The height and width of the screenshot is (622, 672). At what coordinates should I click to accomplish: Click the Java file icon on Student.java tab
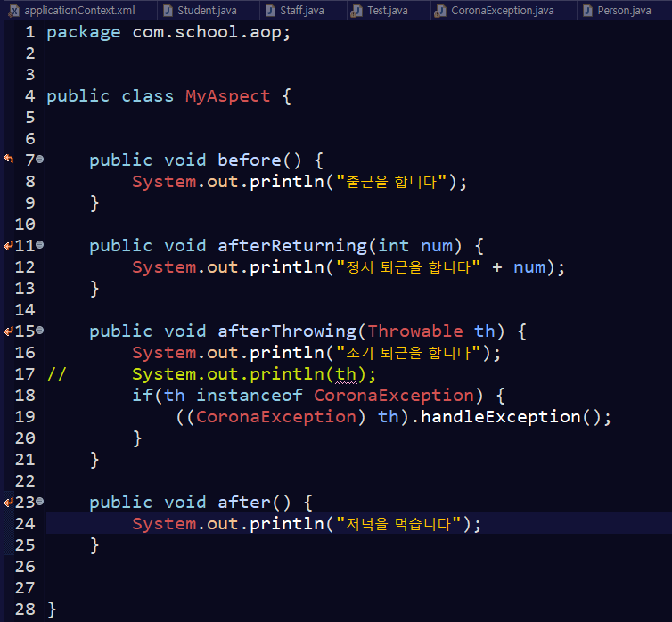[x=168, y=11]
